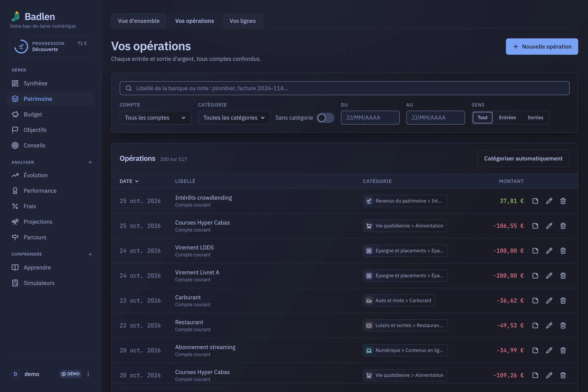Click the Simulateurs calculator icon
The width and height of the screenshot is (588, 392).
tap(15, 283)
